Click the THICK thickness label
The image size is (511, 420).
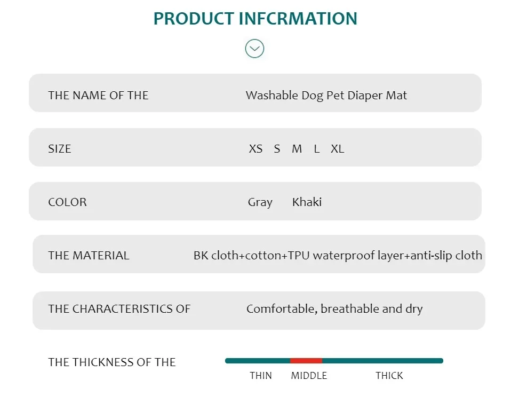tap(389, 376)
